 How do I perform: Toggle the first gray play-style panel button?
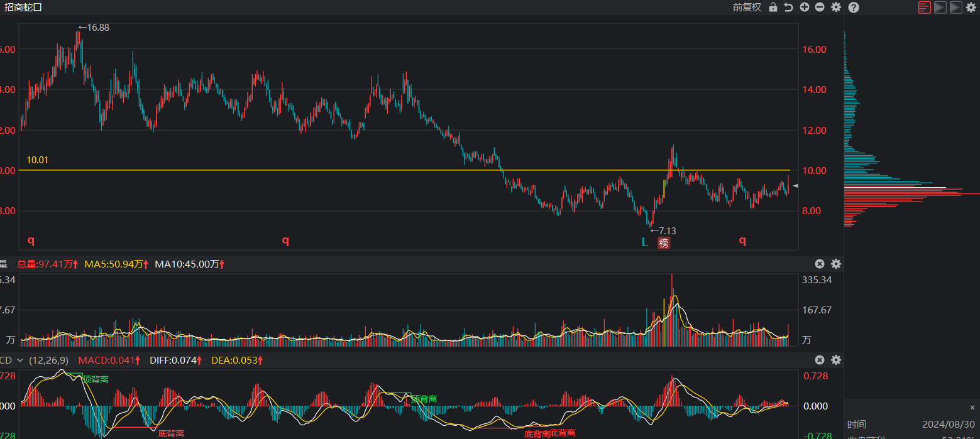[940, 8]
